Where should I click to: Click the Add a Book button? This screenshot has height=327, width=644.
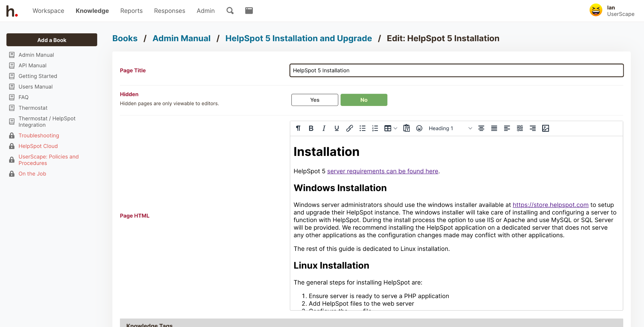(52, 40)
